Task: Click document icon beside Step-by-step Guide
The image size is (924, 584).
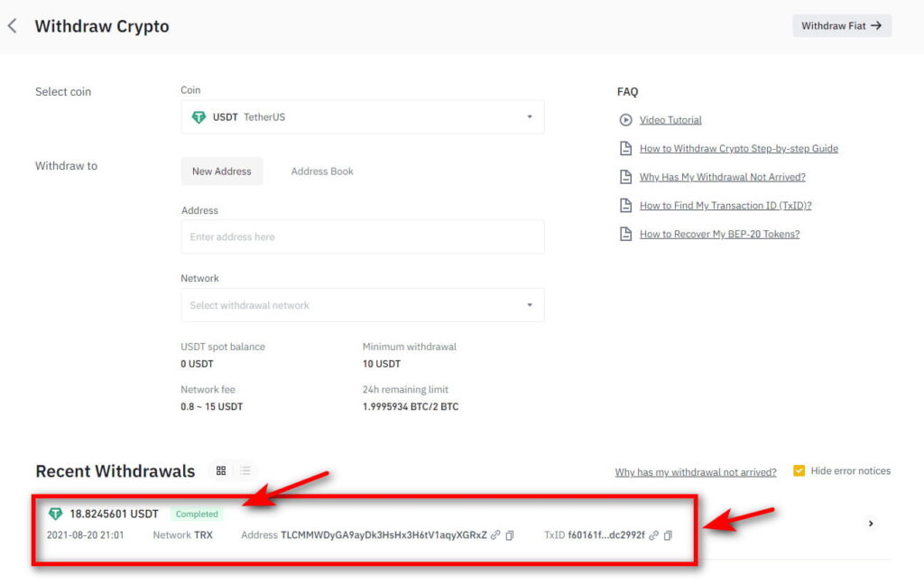Action: 626,149
